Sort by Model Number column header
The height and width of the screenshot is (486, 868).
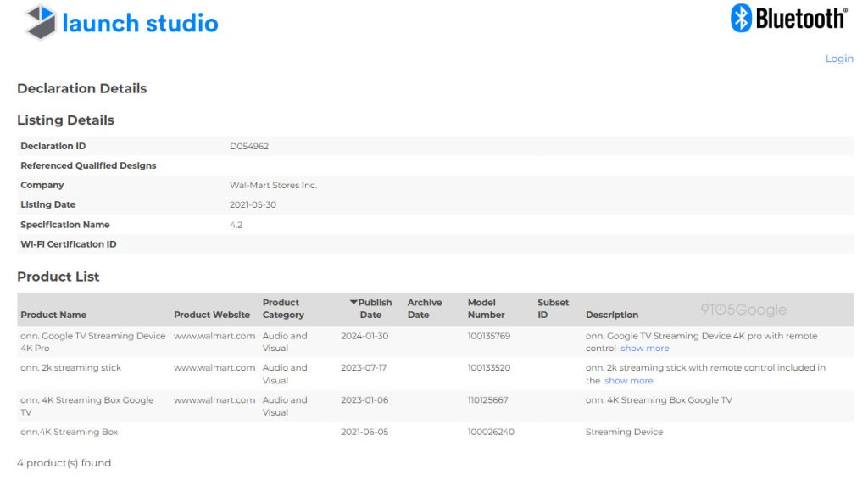486,309
